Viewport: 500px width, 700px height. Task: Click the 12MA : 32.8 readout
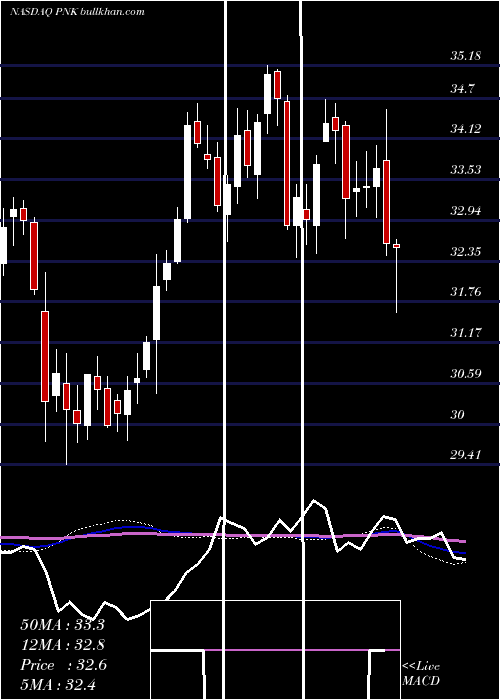tap(62, 645)
